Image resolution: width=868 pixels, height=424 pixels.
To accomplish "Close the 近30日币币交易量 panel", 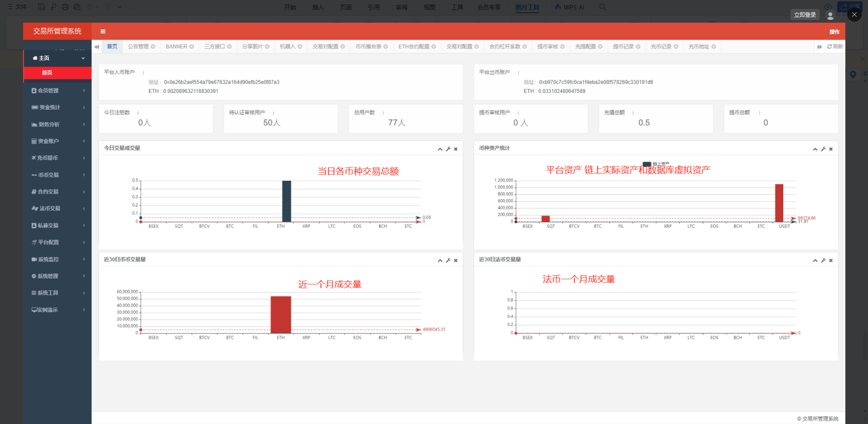I will (456, 260).
